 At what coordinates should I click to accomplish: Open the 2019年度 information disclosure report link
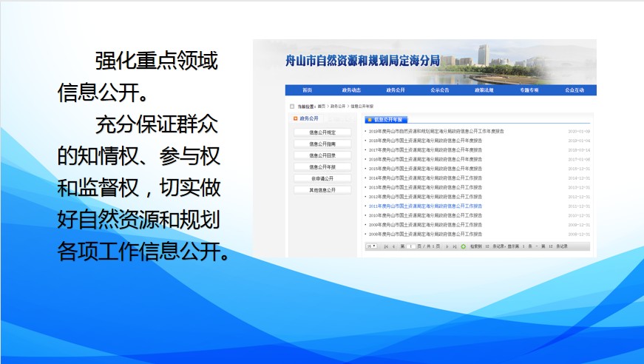point(436,131)
